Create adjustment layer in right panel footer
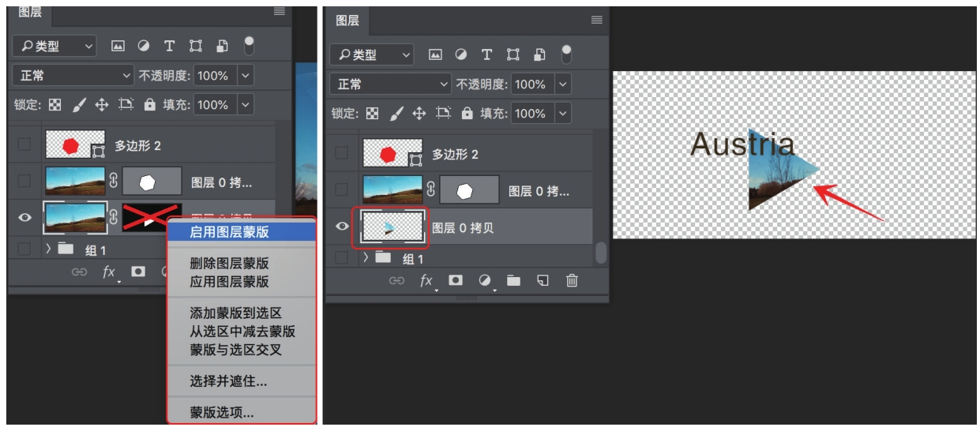The width and height of the screenshot is (980, 427). [485, 281]
